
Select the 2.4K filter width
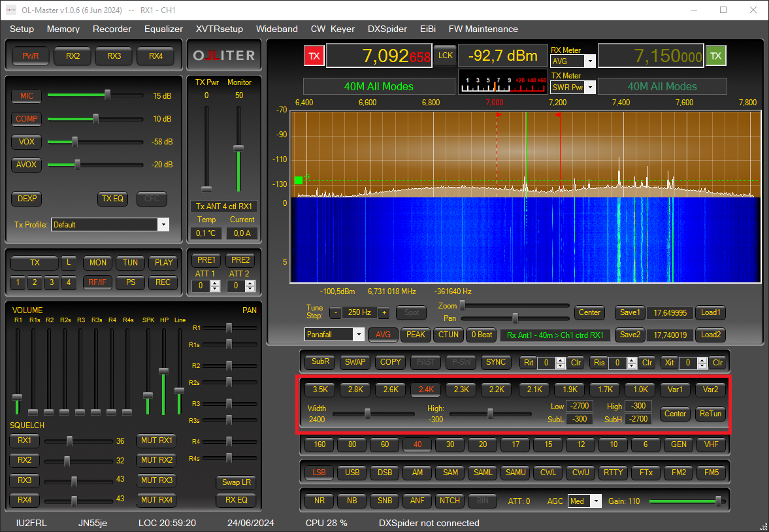pyautogui.click(x=425, y=389)
